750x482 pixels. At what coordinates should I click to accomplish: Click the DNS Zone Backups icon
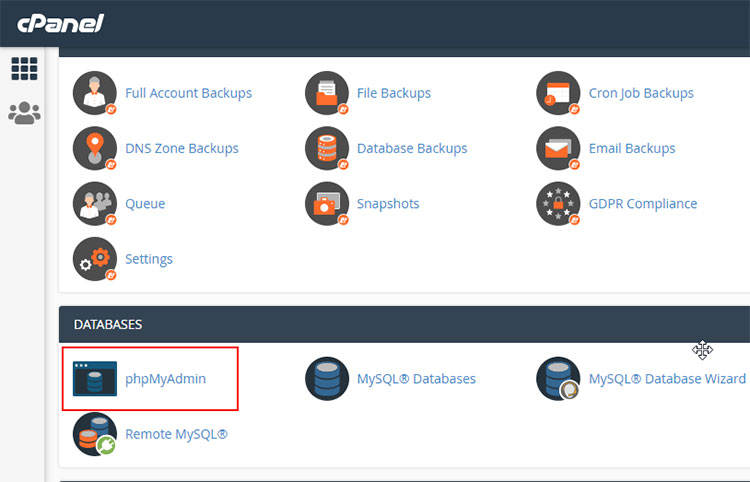click(x=95, y=149)
